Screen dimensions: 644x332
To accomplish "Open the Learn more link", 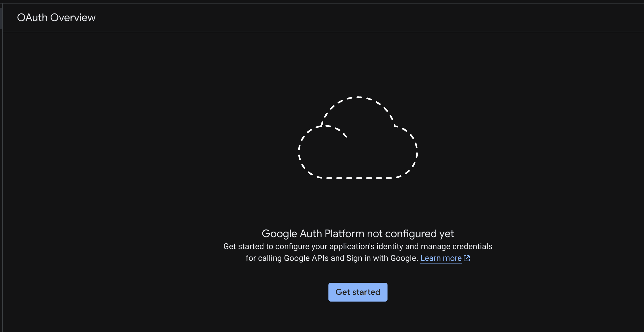I will (441, 258).
